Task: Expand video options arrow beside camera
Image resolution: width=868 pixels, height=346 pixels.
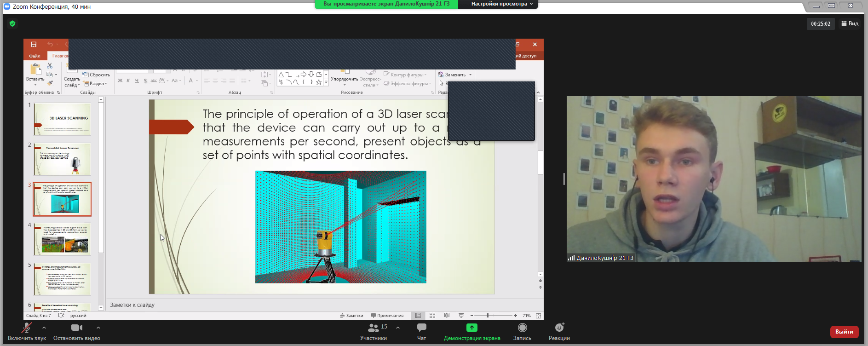Action: pyautogui.click(x=98, y=328)
